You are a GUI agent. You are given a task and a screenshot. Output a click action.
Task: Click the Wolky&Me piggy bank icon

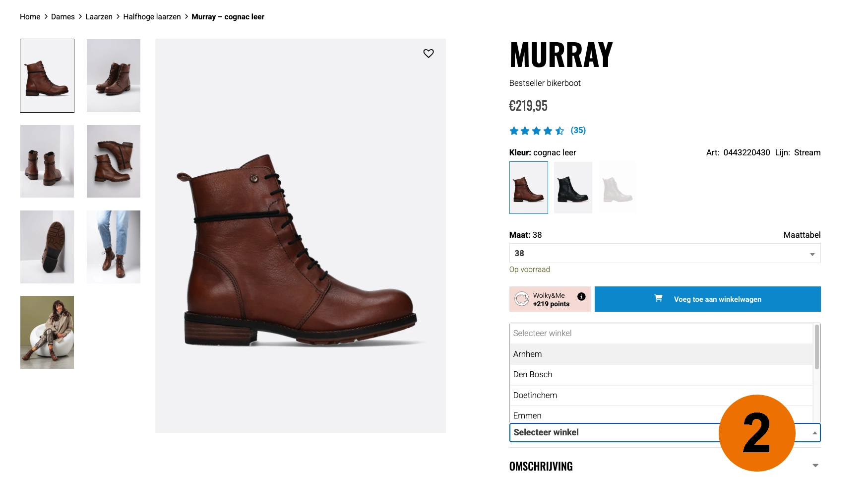pyautogui.click(x=521, y=299)
